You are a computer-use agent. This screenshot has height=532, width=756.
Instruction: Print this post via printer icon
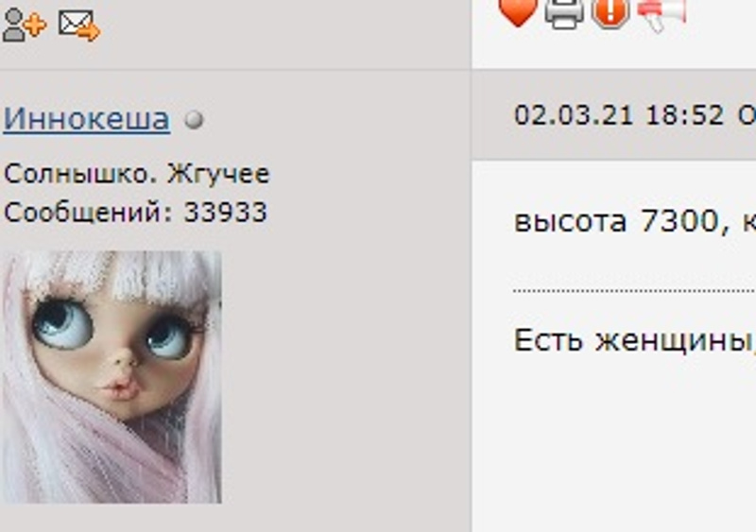tap(564, 14)
